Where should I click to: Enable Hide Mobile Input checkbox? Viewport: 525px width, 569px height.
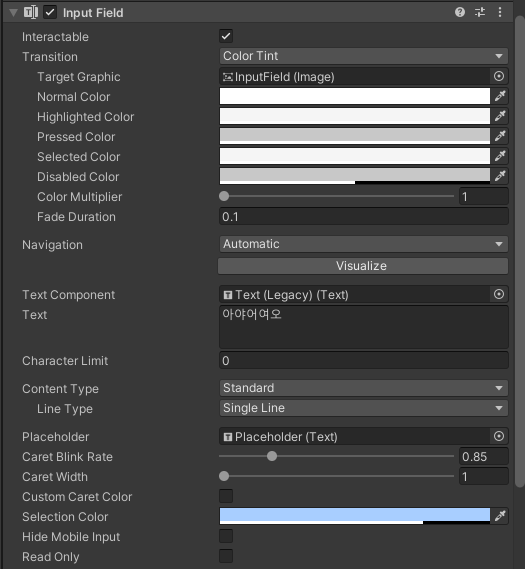(x=226, y=536)
